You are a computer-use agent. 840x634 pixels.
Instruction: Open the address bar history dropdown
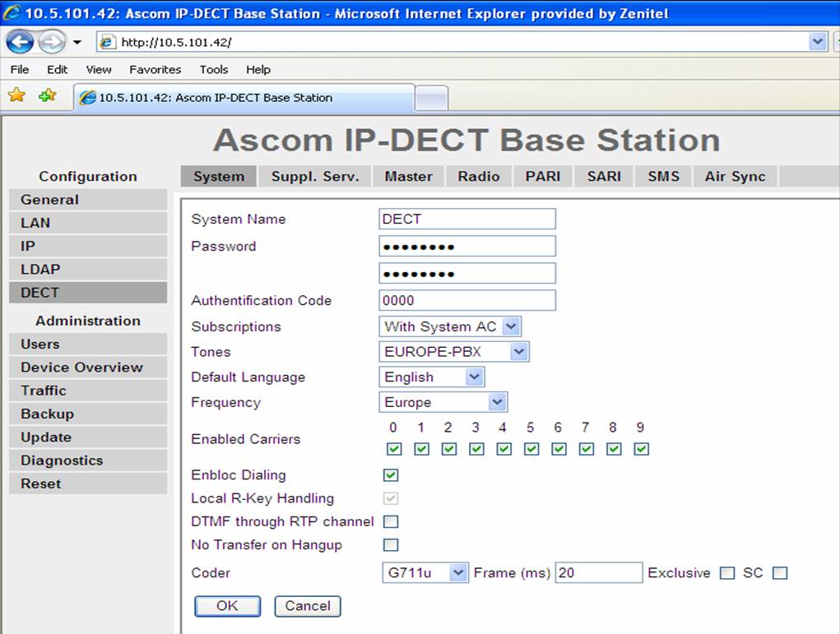point(818,41)
